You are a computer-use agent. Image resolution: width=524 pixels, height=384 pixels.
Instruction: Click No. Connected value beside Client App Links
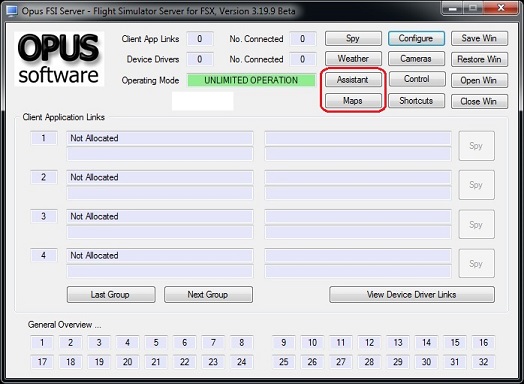302,39
